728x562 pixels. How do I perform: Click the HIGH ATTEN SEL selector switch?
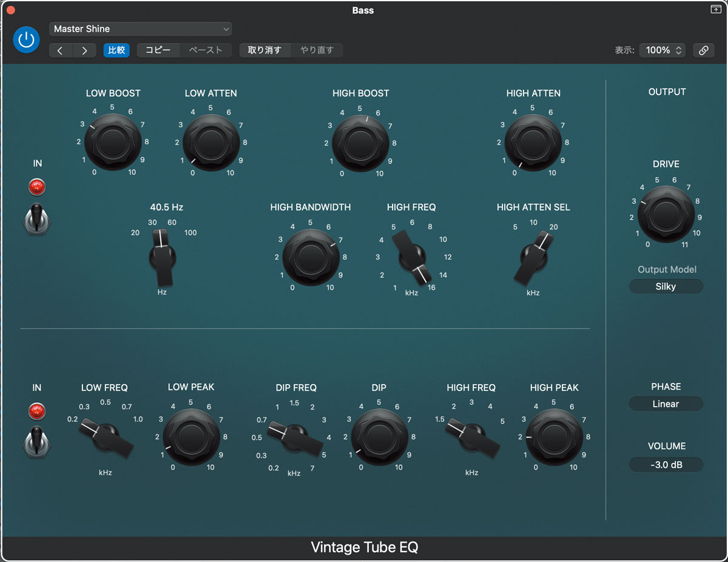pyautogui.click(x=533, y=258)
